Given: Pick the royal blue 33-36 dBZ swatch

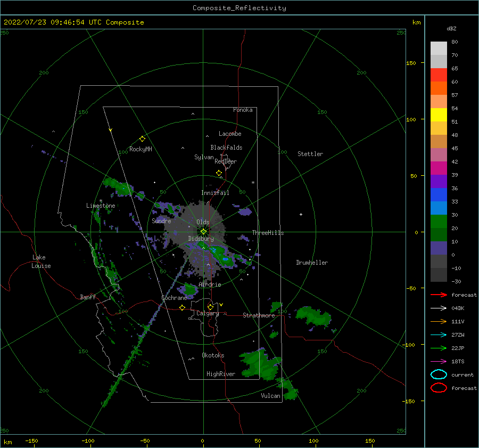Looking at the screenshot, I should pos(439,195).
